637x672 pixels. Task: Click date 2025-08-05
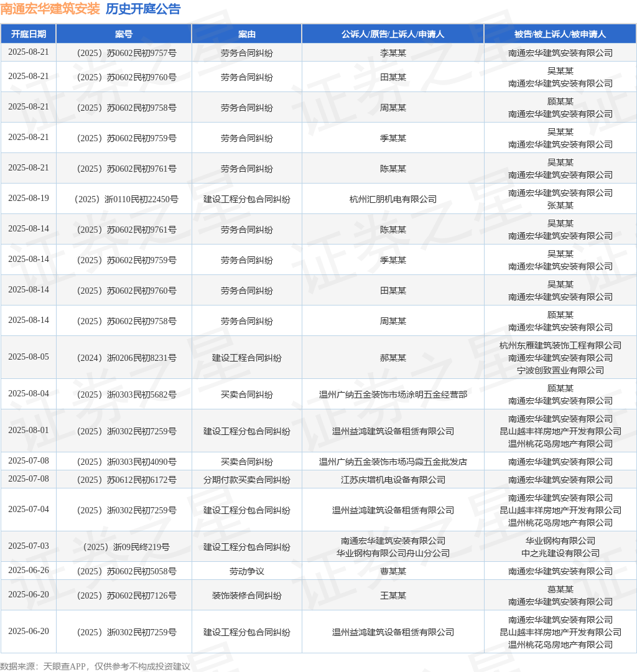point(28,357)
